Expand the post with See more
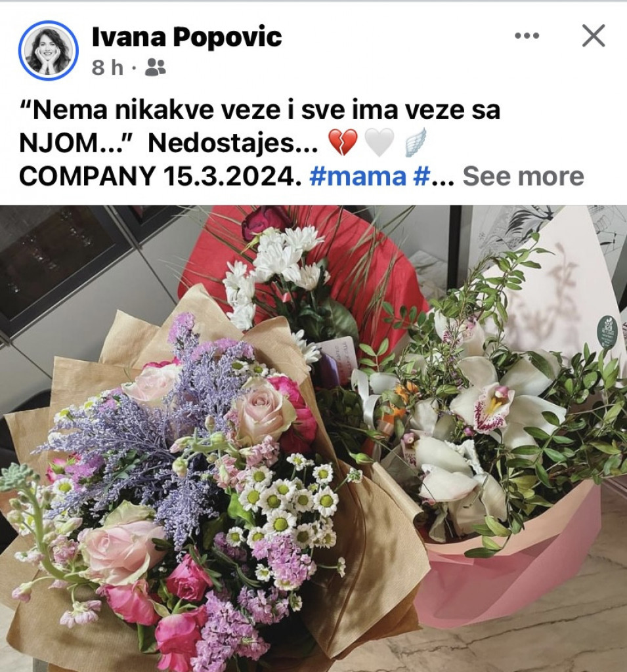Image resolution: width=627 pixels, height=672 pixels. (x=523, y=176)
